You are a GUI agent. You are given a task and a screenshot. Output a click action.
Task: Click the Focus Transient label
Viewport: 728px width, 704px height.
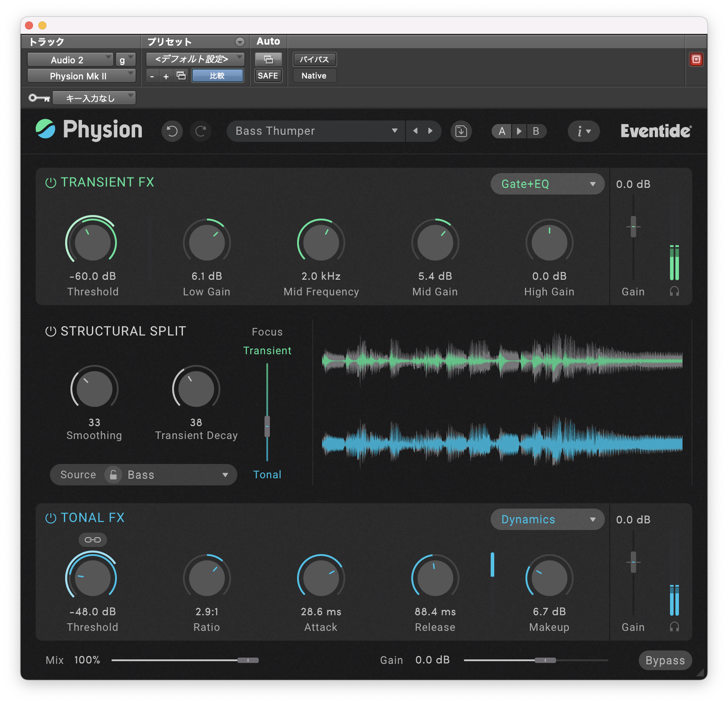tap(267, 351)
